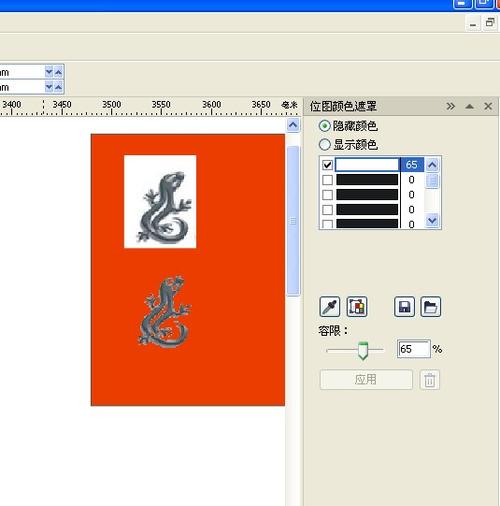Click upper size field down-arrow spinner
Viewport: 500px width, 506px height.
(x=49, y=72)
